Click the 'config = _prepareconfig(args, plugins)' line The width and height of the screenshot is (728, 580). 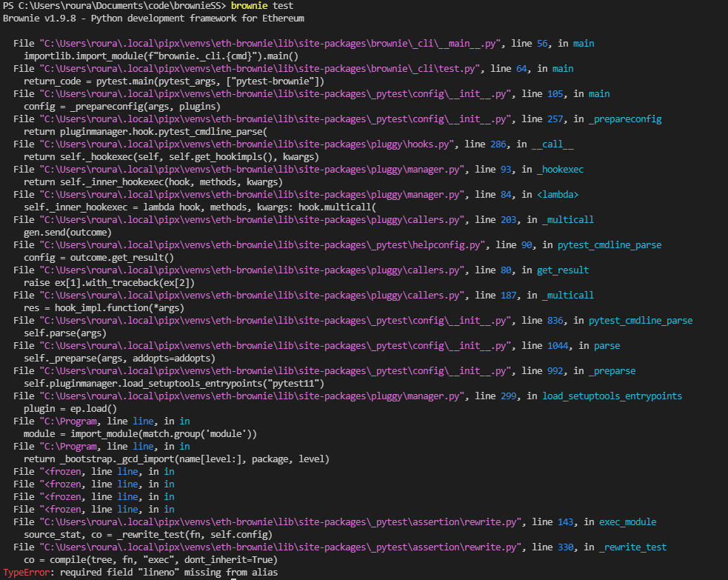(x=122, y=107)
